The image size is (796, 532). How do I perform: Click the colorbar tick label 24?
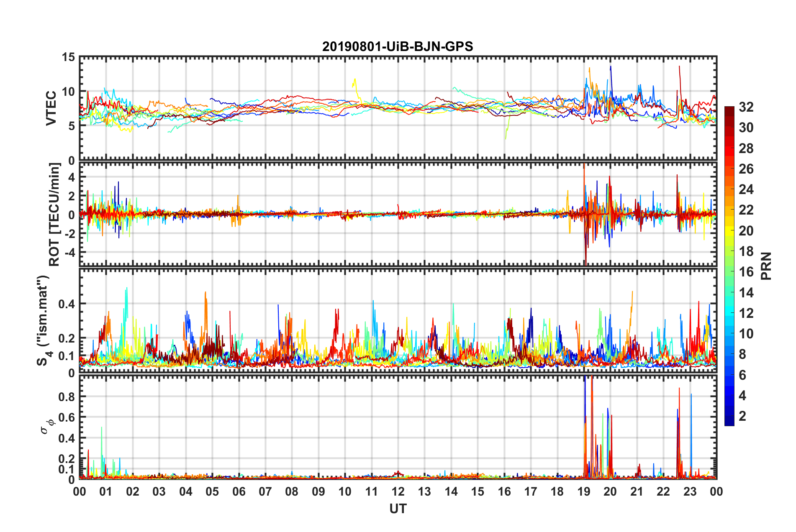pyautogui.click(x=746, y=189)
